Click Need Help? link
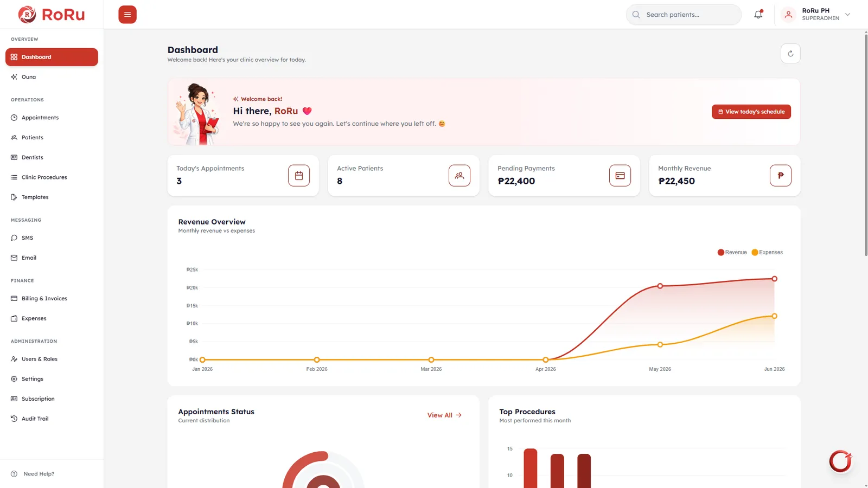The width and height of the screenshot is (868, 488). (33, 474)
